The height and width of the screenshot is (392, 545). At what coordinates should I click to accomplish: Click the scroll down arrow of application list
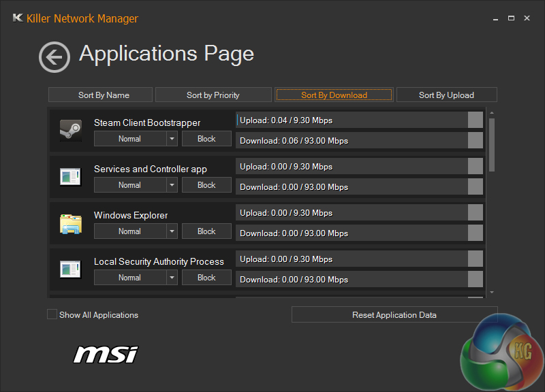coord(492,292)
